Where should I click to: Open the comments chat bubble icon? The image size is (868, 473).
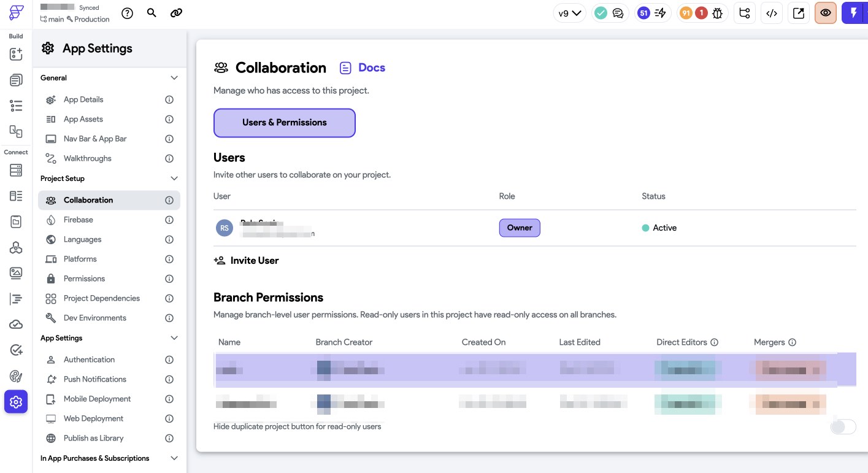[618, 13]
